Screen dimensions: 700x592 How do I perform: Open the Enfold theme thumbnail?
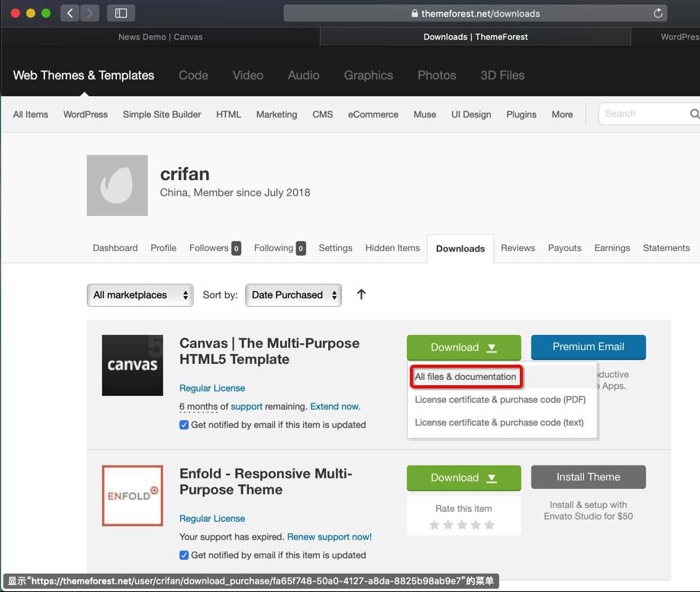point(133,496)
